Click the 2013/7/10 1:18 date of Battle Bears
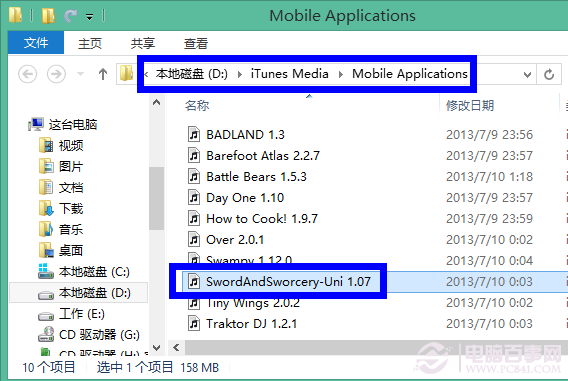This screenshot has width=568, height=381. click(489, 177)
